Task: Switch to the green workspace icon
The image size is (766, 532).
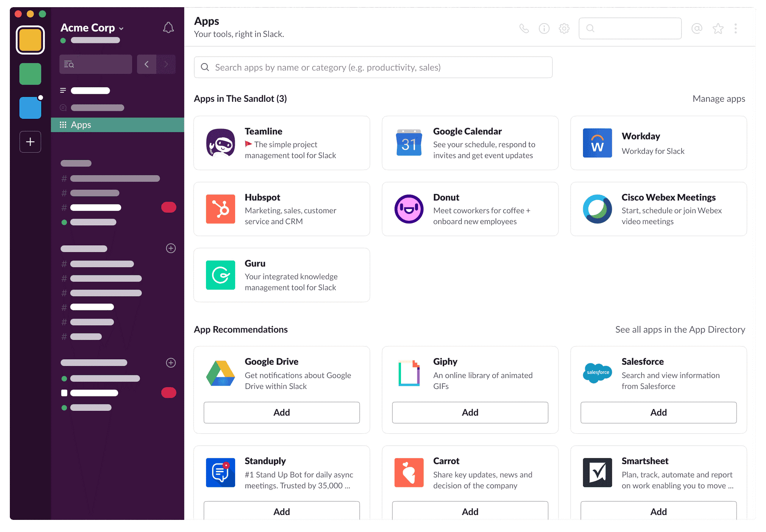Action: pos(30,74)
